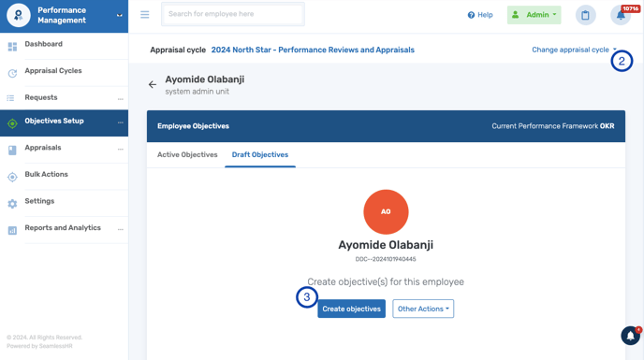
Task: Open notifications bell with 10716 badge
Action: tap(621, 15)
